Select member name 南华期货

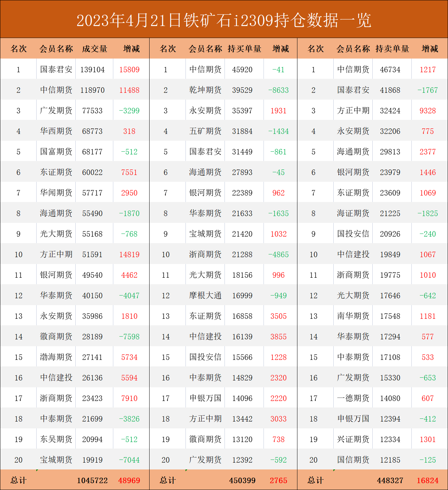click(353, 316)
